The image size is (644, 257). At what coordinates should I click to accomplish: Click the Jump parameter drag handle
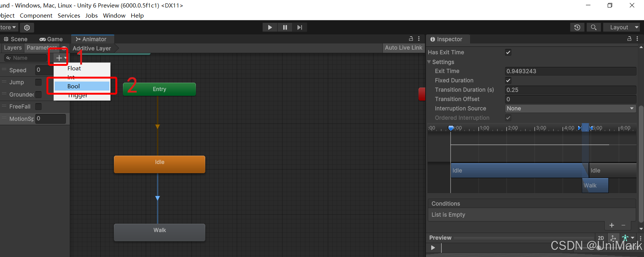pyautogui.click(x=4, y=82)
